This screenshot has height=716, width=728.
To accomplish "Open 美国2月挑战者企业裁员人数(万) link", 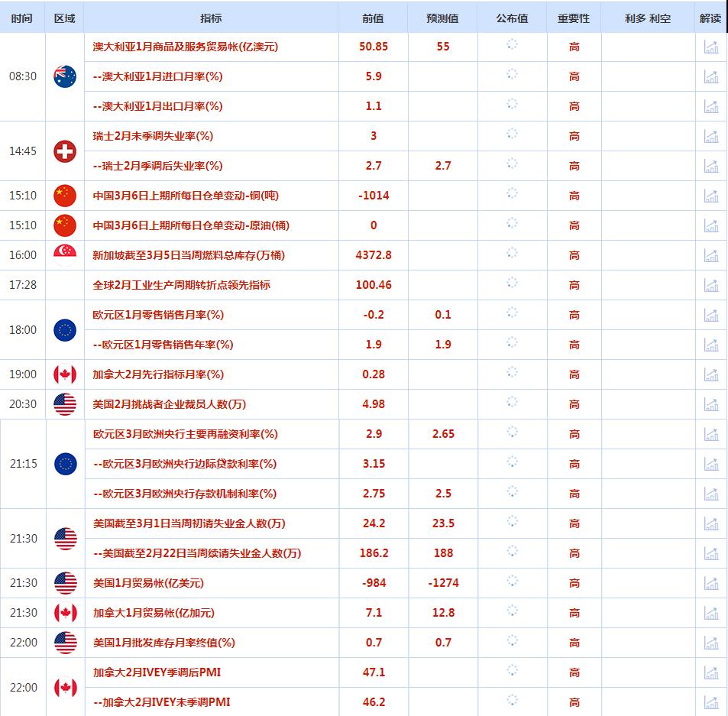I will [170, 404].
